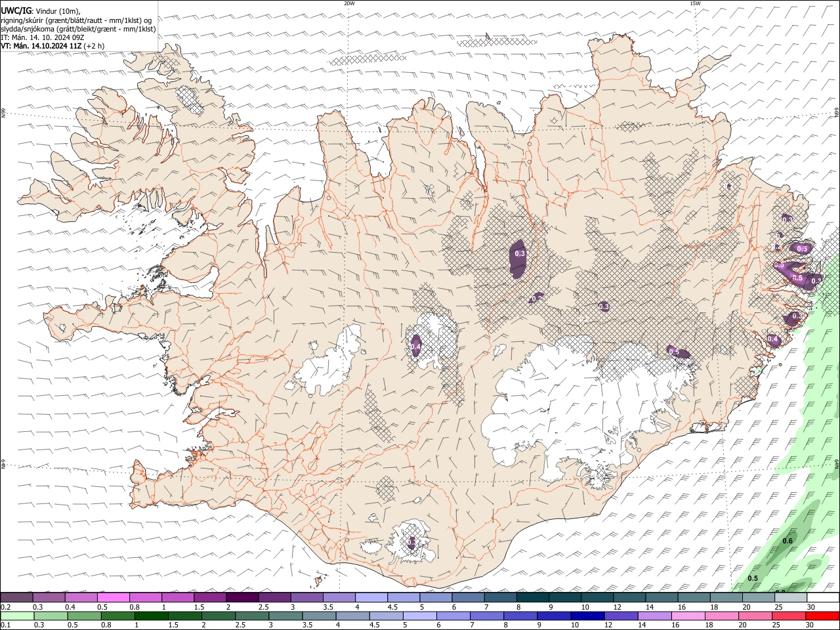Pick the dark teal top-row swatch after 8
Image resolution: width=840 pixels, height=630 pixels.
pos(533,598)
